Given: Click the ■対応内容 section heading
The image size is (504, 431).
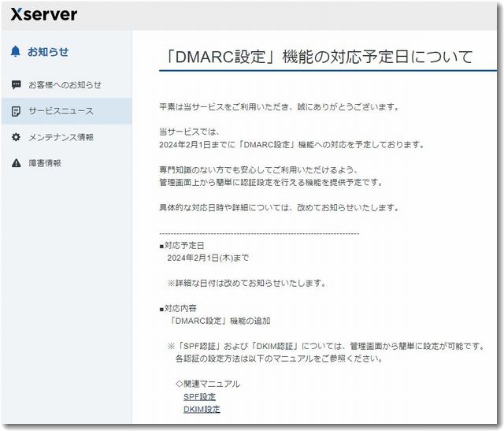Looking at the screenshot, I should pyautogui.click(x=182, y=308).
